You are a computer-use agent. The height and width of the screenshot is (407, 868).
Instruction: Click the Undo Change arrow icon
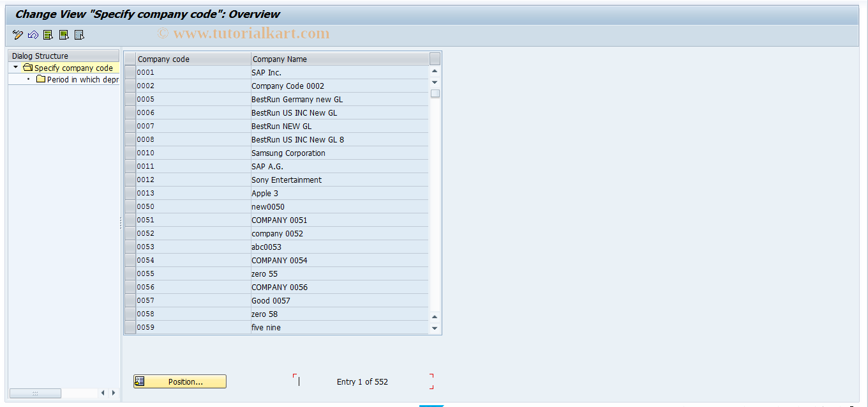pos(33,35)
